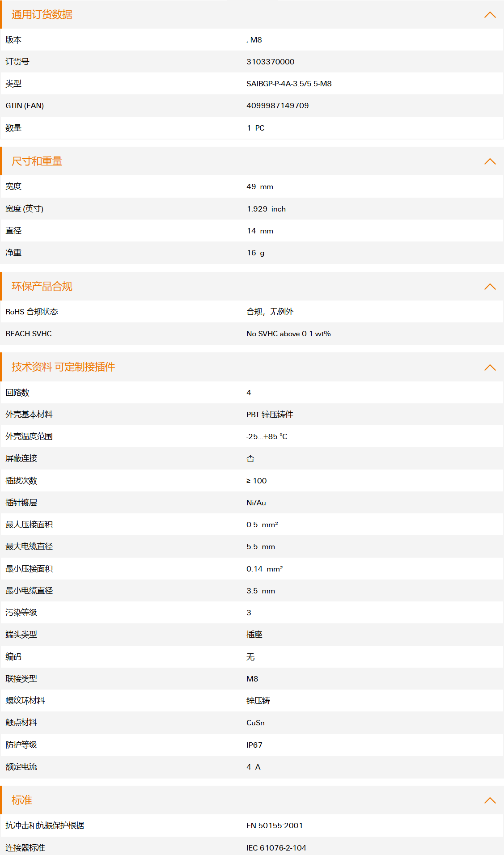
Task: Click the 通用订货数据 section heading
Action: [x=42, y=15]
